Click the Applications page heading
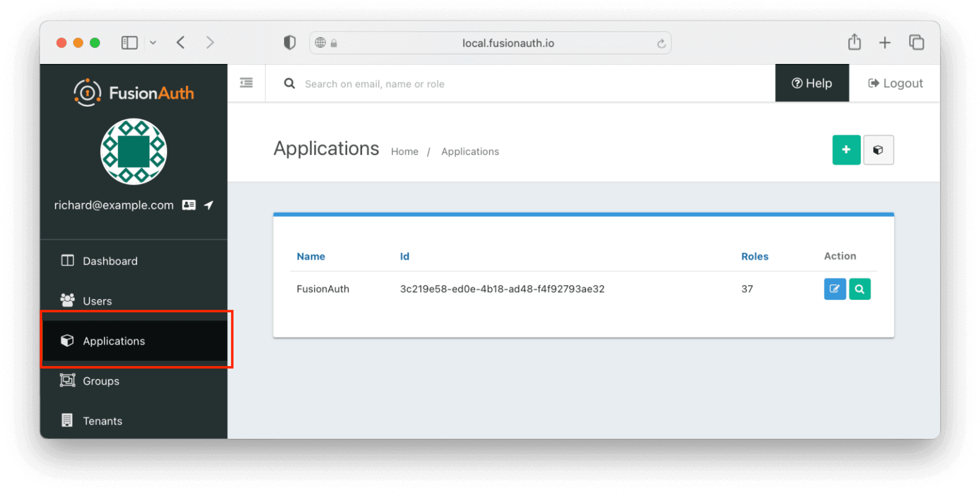The image size is (980, 499). pyautogui.click(x=326, y=149)
